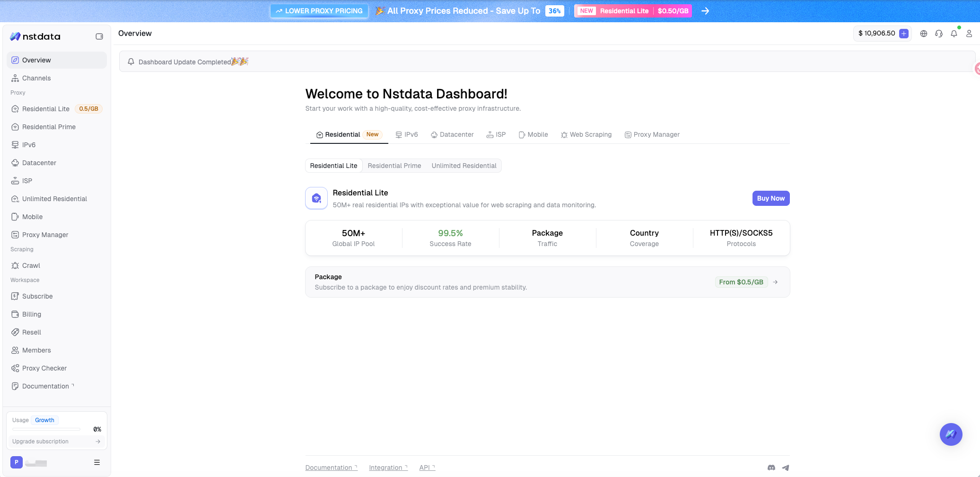This screenshot has height=477, width=980.
Task: Switch to the Proxy Manager tab
Action: [652, 135]
